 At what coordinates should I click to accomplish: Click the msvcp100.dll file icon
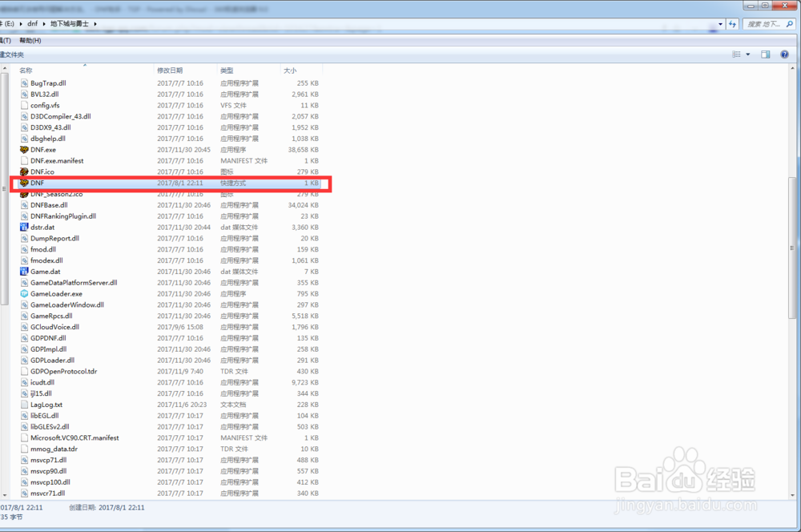[24, 482]
